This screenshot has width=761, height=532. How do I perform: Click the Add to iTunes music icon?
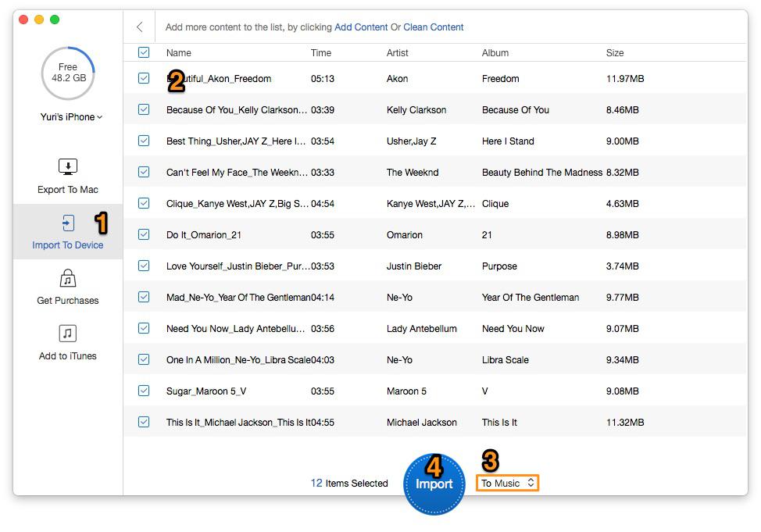tap(68, 334)
